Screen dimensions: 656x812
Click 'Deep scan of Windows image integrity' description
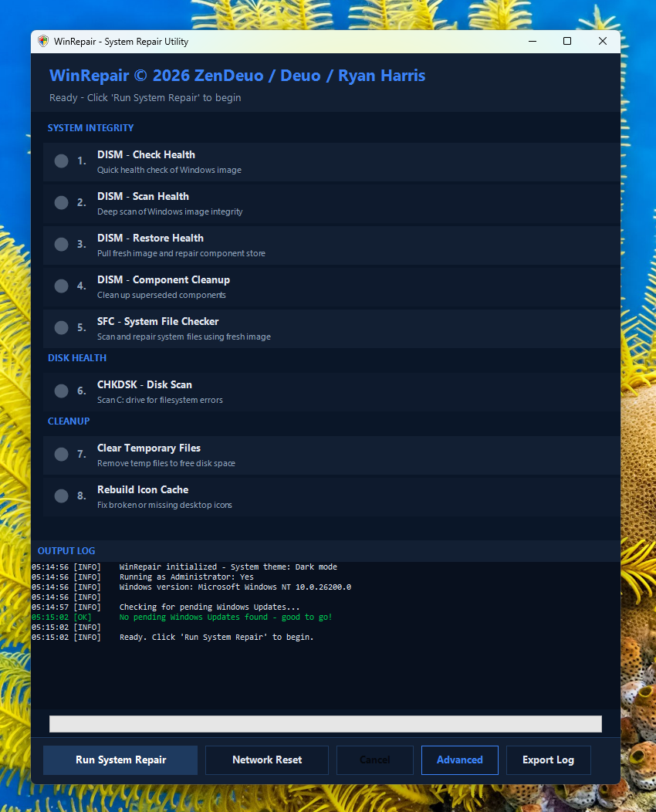coord(170,211)
